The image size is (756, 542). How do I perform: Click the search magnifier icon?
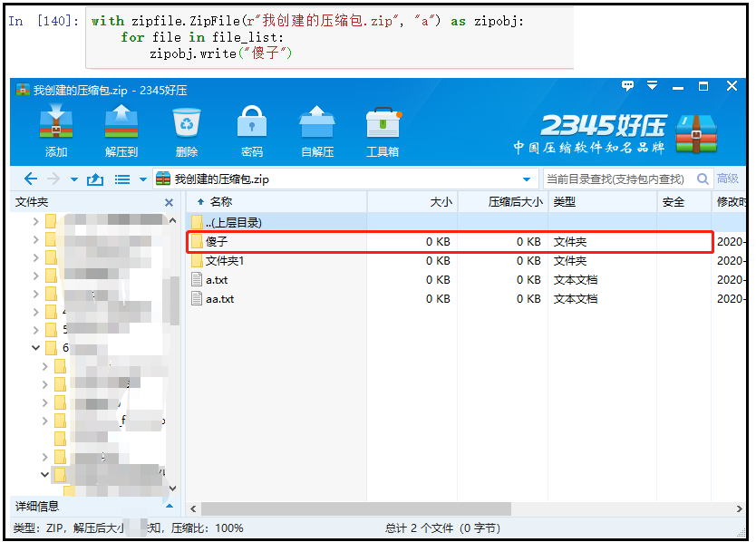tap(703, 179)
